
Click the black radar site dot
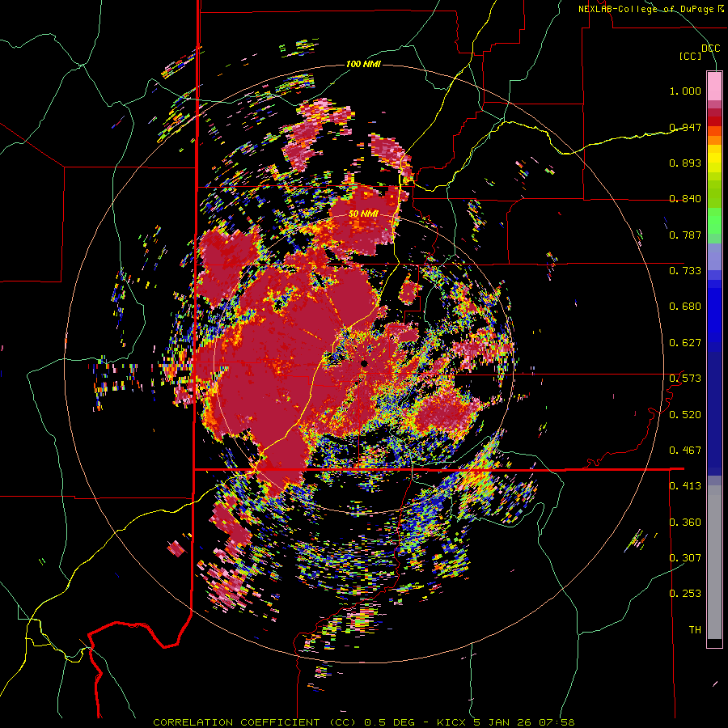click(x=365, y=363)
